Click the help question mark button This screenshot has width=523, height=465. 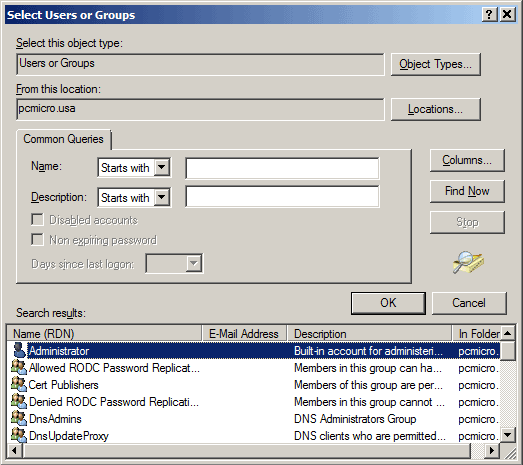[x=489, y=15]
